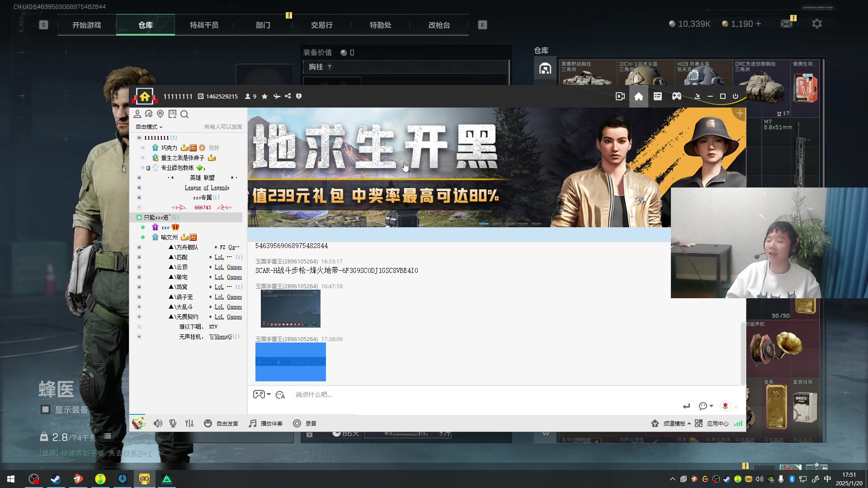The width and height of the screenshot is (868, 488).
Task: Select the home view icon in YY header
Action: (x=639, y=96)
